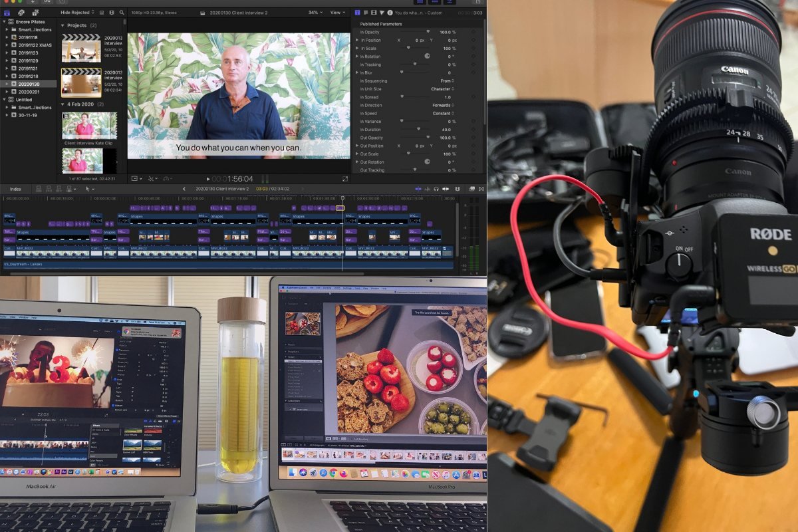Switch to the Text inspector tab
This screenshot has width=798, height=532.
[366, 13]
